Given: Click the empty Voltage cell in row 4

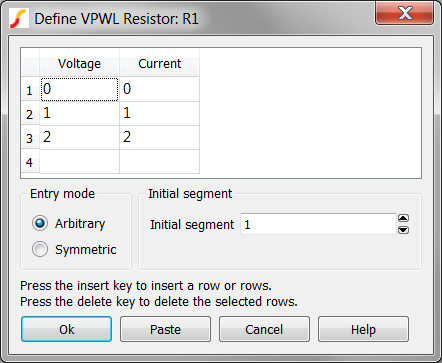Looking at the screenshot, I should pyautogui.click(x=79, y=161).
